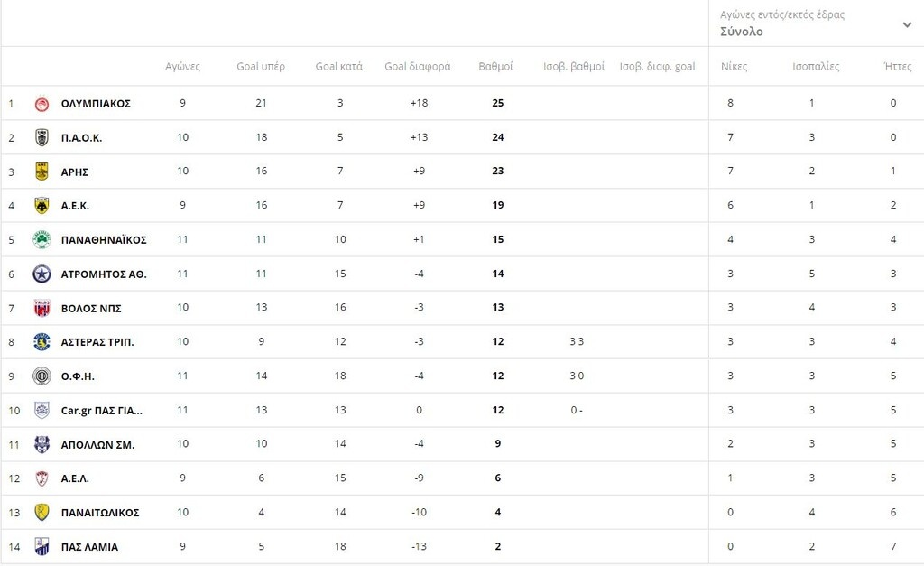Click the ΠΑΣ ΛΑΜΙΑ striped crest
Screen dimensions: 924x566
[42, 546]
